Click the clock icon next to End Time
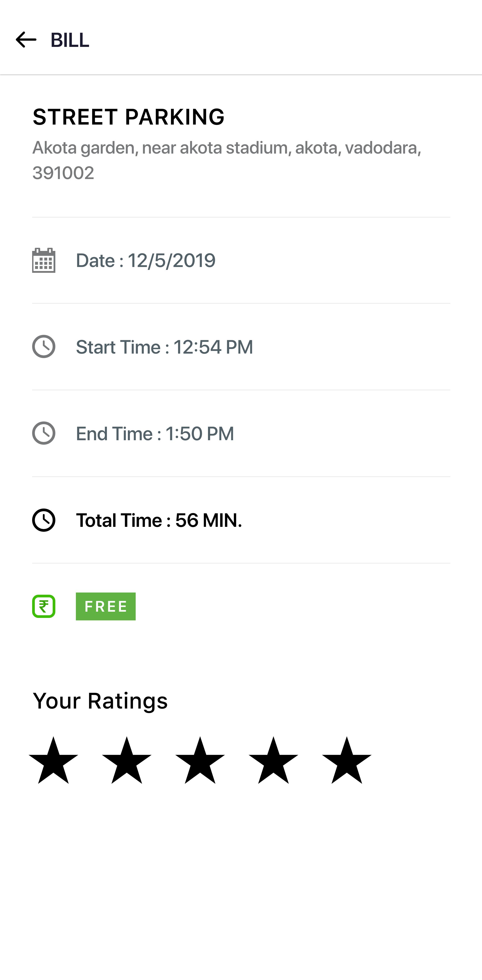The width and height of the screenshot is (482, 980). [x=44, y=433]
